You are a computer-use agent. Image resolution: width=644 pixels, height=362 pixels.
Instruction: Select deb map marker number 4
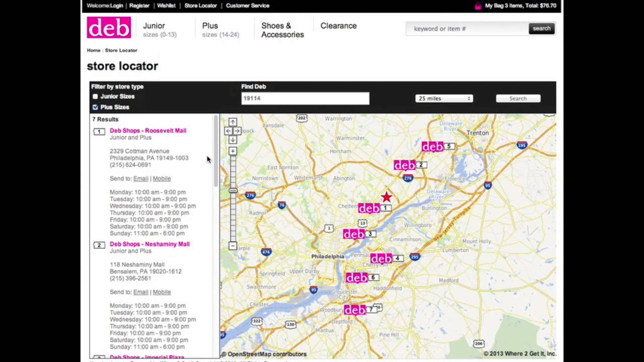(x=386, y=258)
